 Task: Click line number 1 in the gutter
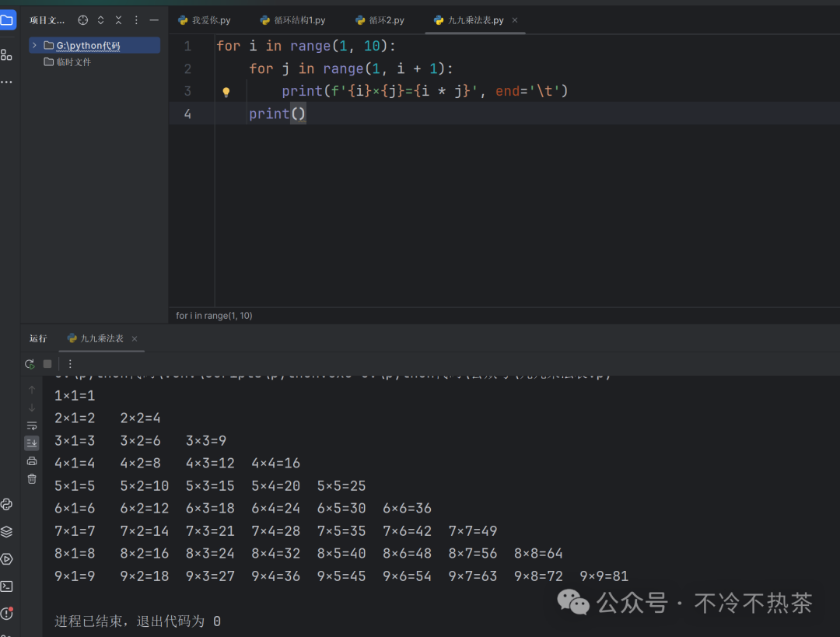pyautogui.click(x=187, y=46)
